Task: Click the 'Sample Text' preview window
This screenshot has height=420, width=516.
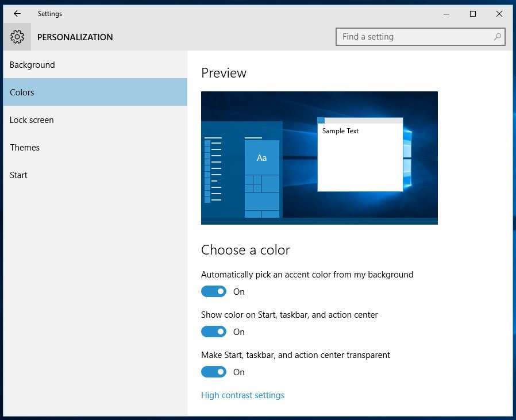Action: click(360, 155)
